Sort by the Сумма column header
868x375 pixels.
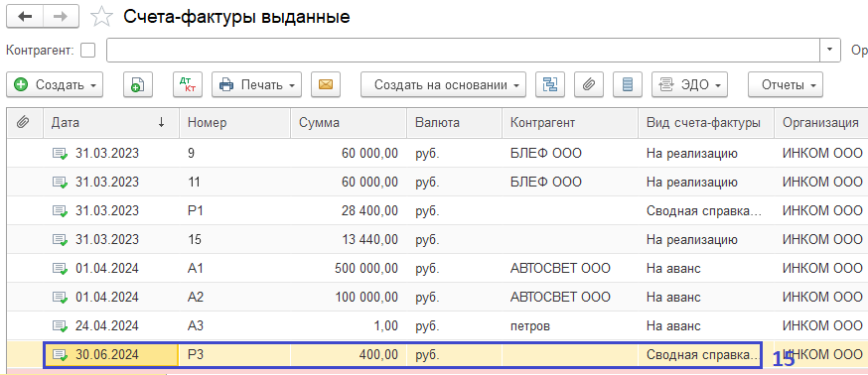point(349,123)
